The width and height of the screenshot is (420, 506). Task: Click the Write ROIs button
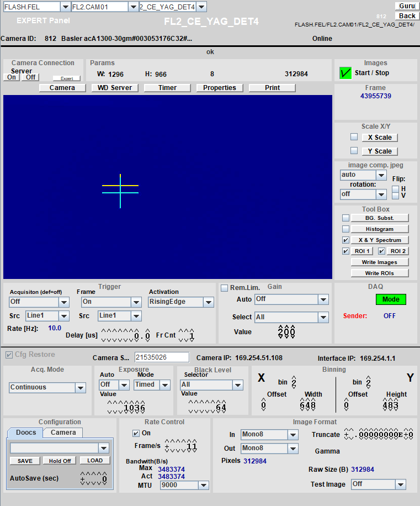pos(379,273)
